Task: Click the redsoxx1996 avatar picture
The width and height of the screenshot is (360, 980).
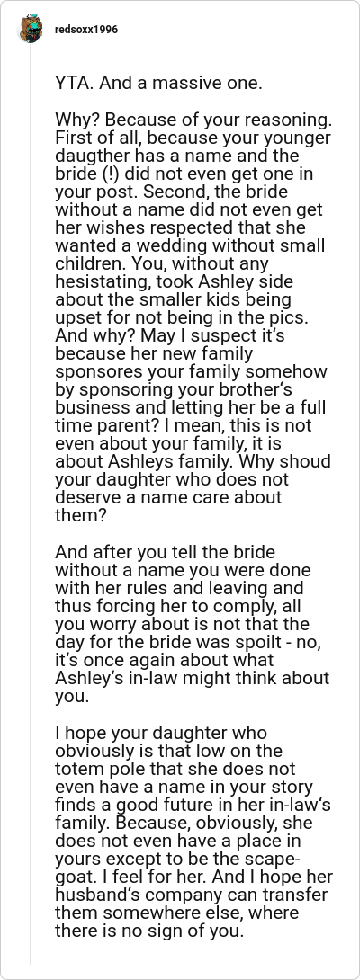Action: (x=30, y=30)
